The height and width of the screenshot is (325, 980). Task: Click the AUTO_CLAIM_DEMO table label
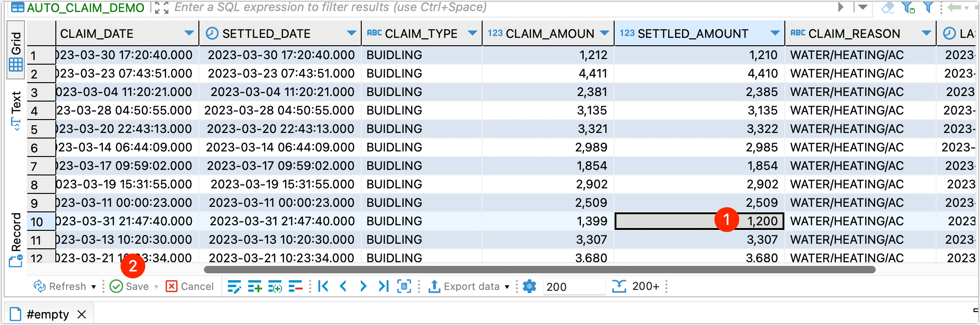(85, 8)
